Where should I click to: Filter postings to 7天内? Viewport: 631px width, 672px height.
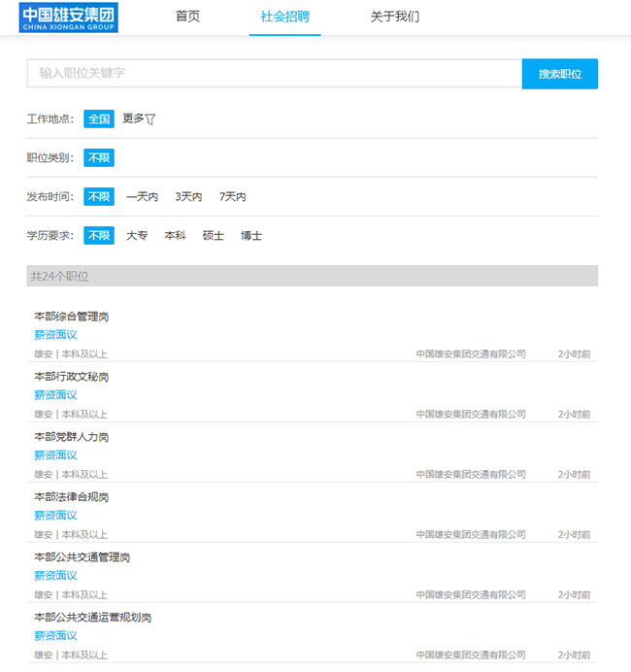[x=233, y=197]
